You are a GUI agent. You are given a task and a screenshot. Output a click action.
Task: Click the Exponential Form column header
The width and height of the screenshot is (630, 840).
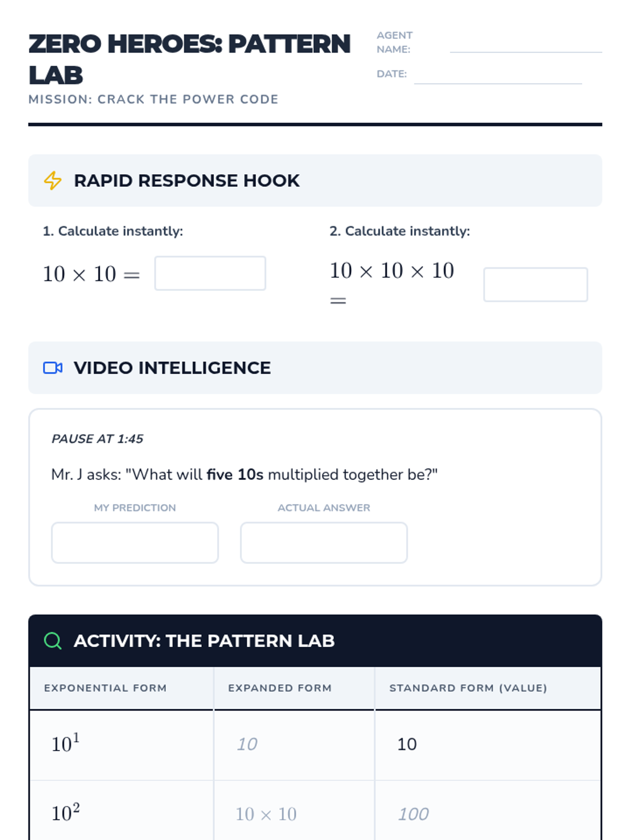tap(106, 688)
